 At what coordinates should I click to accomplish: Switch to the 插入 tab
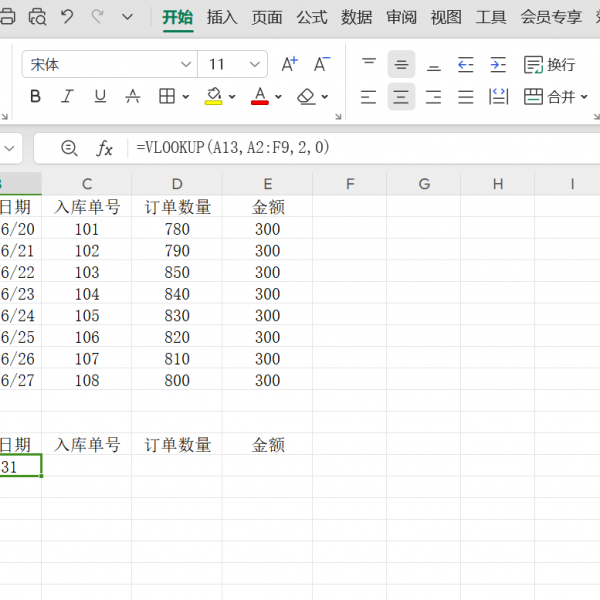click(222, 17)
